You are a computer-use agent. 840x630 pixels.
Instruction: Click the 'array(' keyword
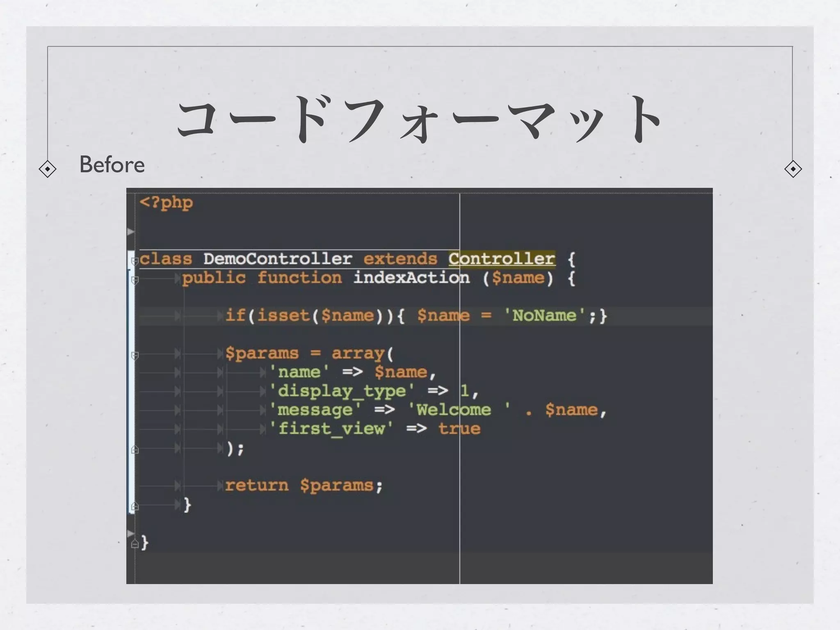pos(362,354)
